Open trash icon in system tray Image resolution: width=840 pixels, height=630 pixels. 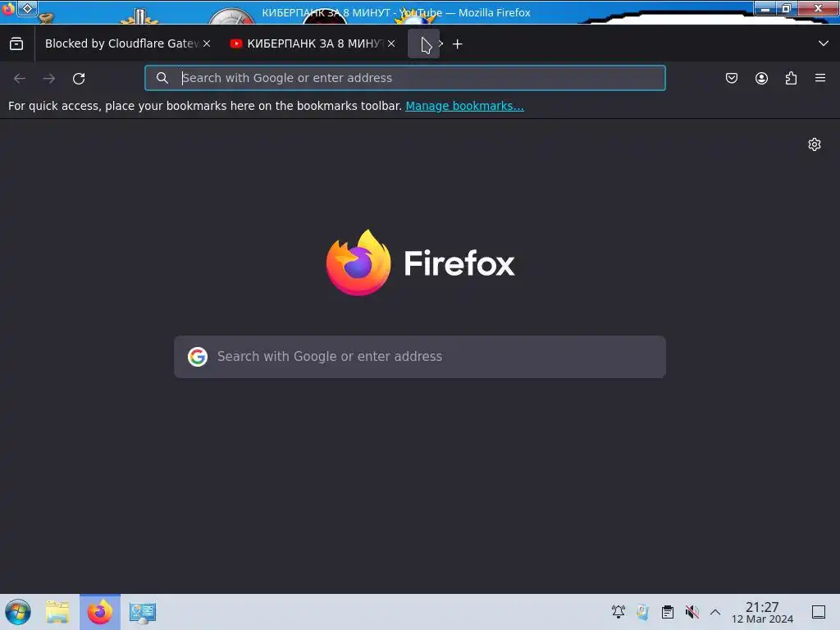[643, 612]
